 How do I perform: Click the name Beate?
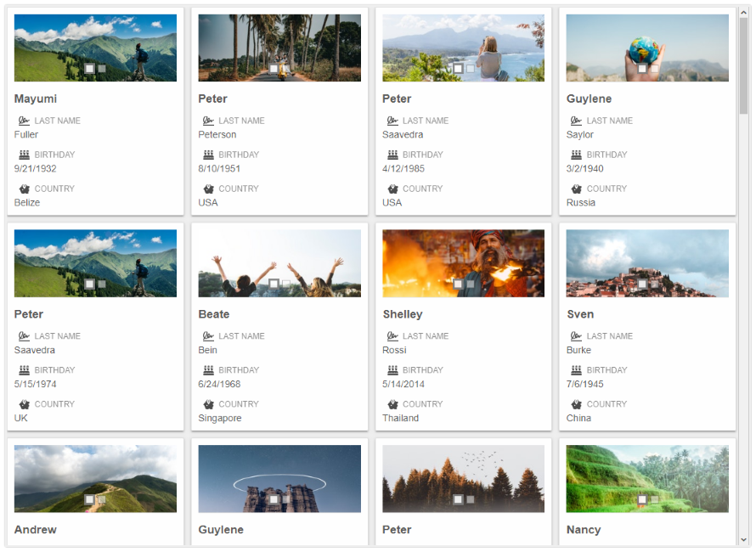click(214, 314)
